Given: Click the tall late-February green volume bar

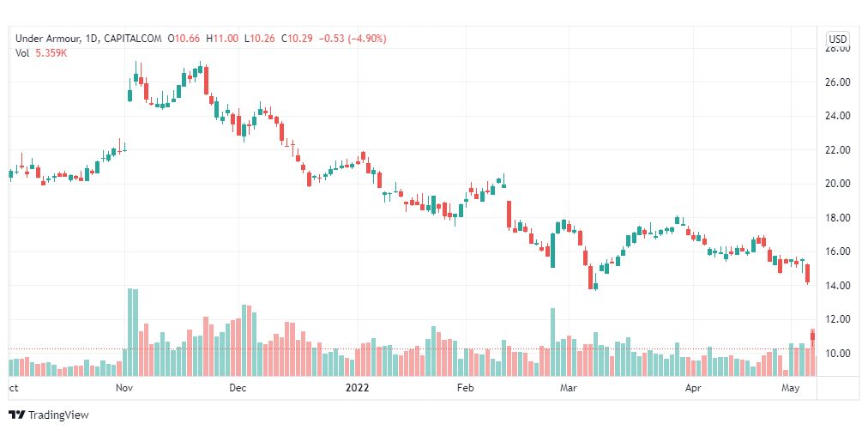Looking at the screenshot, I should click(552, 342).
